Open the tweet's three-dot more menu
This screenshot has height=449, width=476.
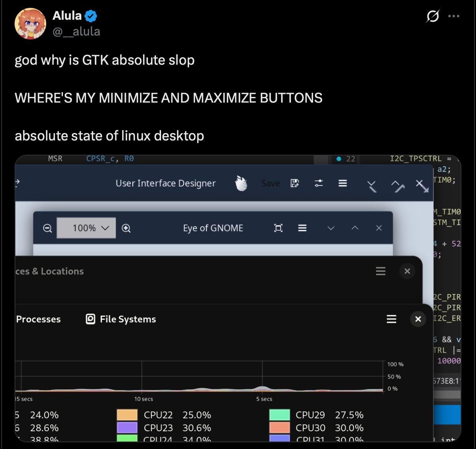coord(454,17)
